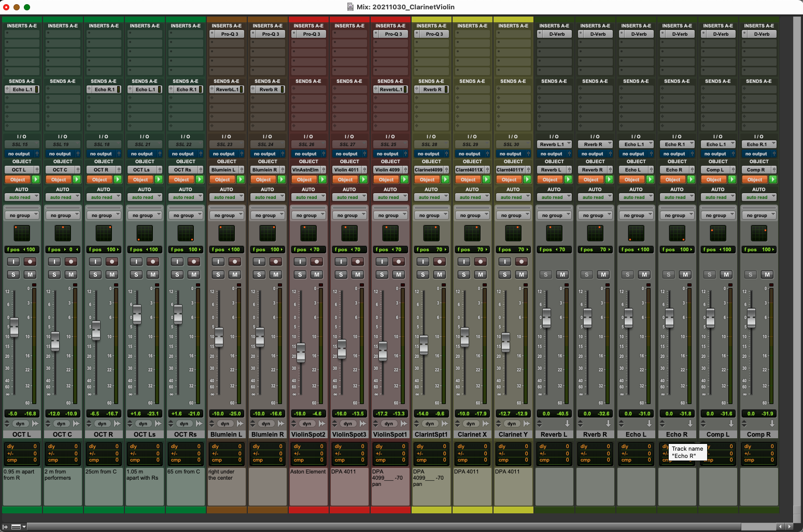The width and height of the screenshot is (803, 532).
Task: Open the "no group" selector on OCT L
Action: coord(22,214)
